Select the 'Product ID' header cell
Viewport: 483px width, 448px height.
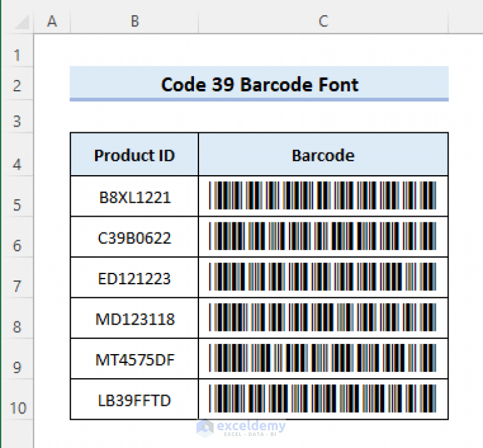click(134, 155)
